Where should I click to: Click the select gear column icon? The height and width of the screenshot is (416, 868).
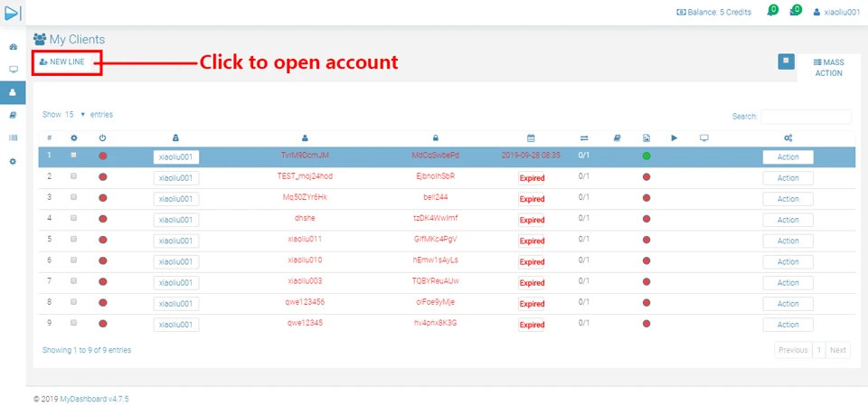click(x=73, y=138)
